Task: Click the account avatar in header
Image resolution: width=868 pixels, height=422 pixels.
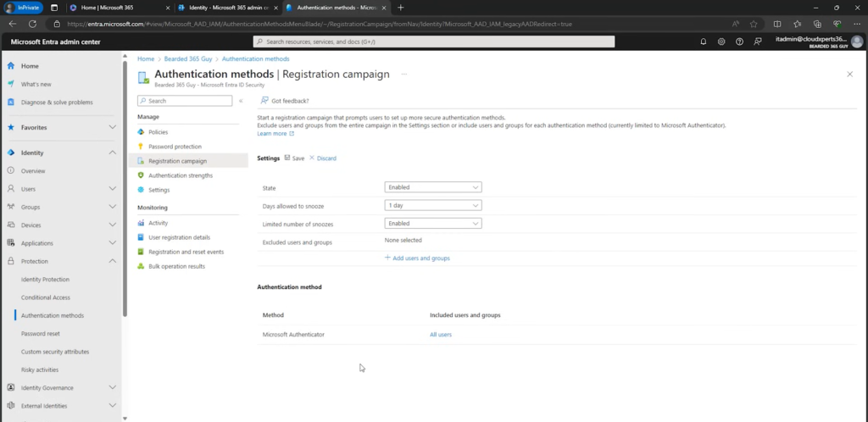Action: tap(857, 42)
